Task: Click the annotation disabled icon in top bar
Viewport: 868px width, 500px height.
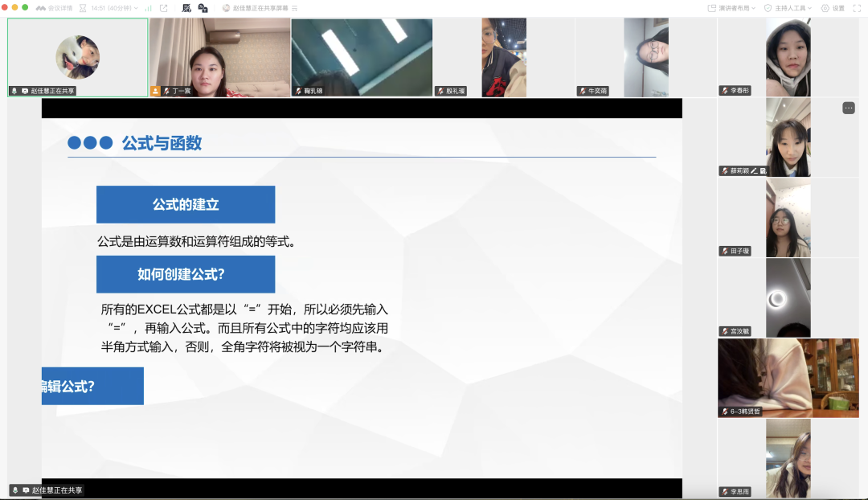Action: (x=186, y=8)
